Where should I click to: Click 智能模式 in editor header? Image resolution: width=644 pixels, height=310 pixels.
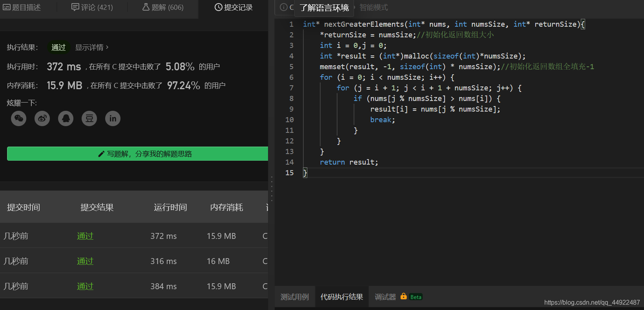374,7
